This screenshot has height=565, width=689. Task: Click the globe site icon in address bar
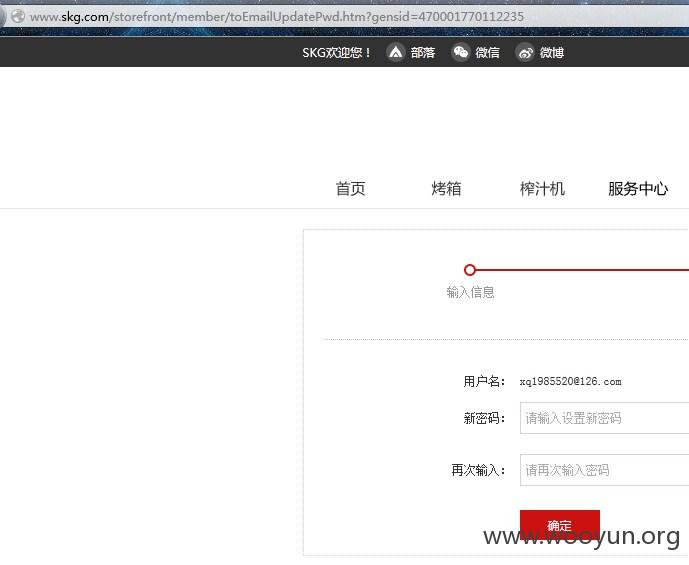pos(18,17)
